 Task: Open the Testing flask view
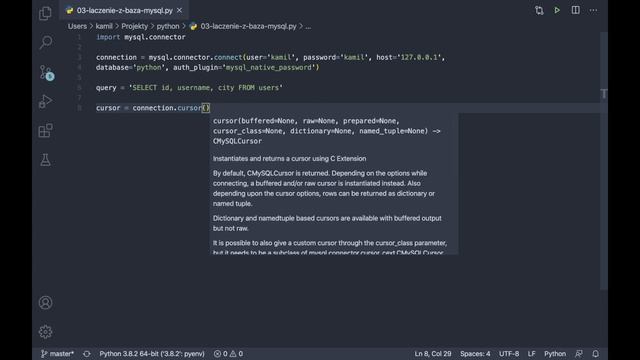pyautogui.click(x=45, y=160)
